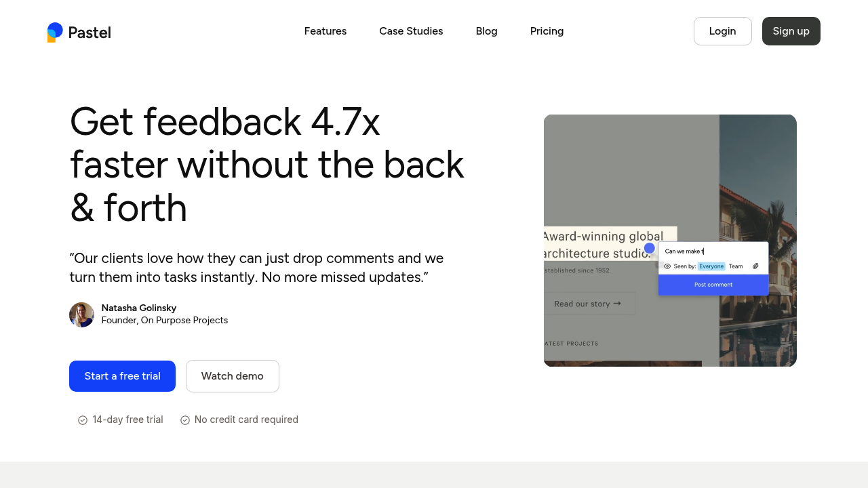Click the Watch demo button

(232, 375)
